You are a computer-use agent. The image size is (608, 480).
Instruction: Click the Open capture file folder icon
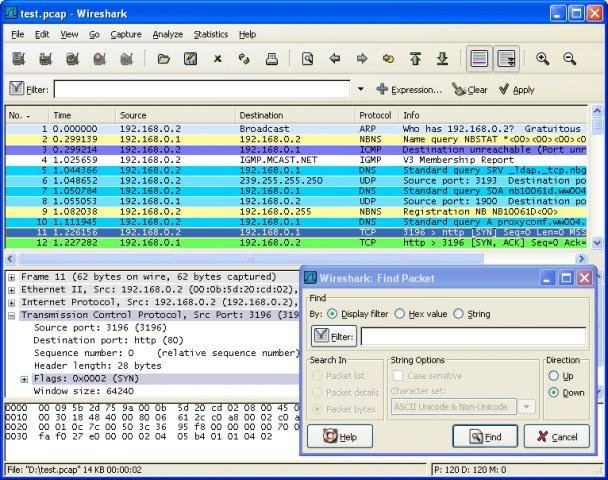[x=163, y=59]
